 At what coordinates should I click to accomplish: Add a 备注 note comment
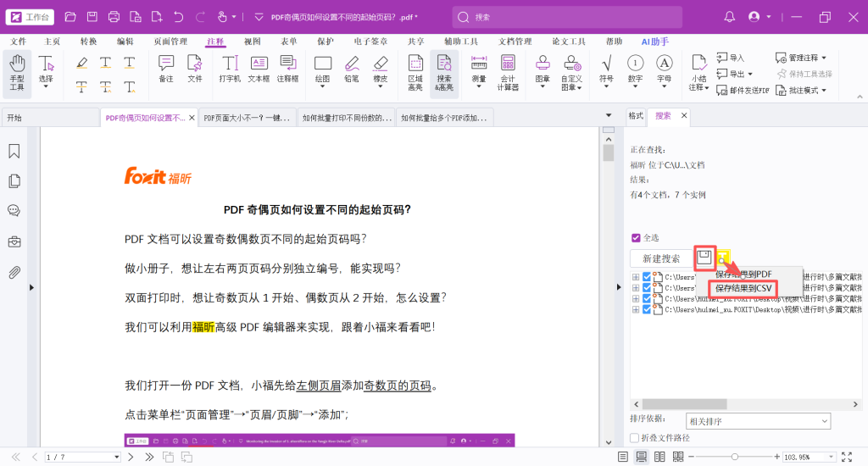pos(166,69)
